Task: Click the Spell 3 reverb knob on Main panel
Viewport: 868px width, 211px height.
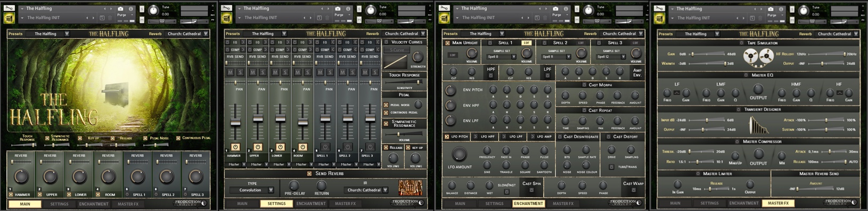Action: (x=196, y=177)
